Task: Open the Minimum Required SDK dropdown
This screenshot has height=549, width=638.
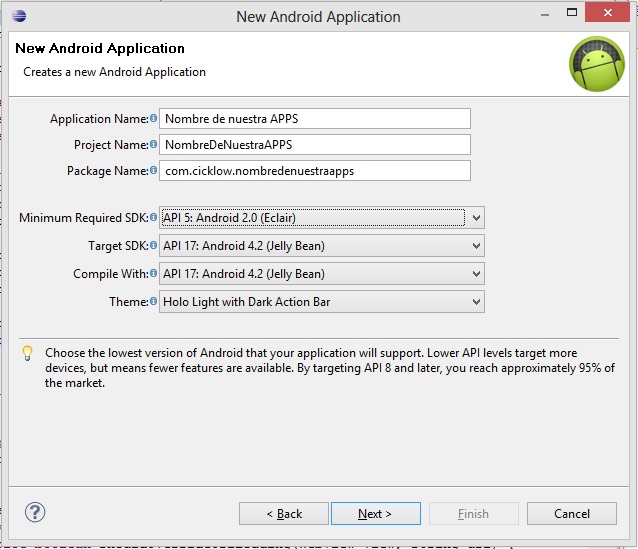Action: pyautogui.click(x=321, y=218)
